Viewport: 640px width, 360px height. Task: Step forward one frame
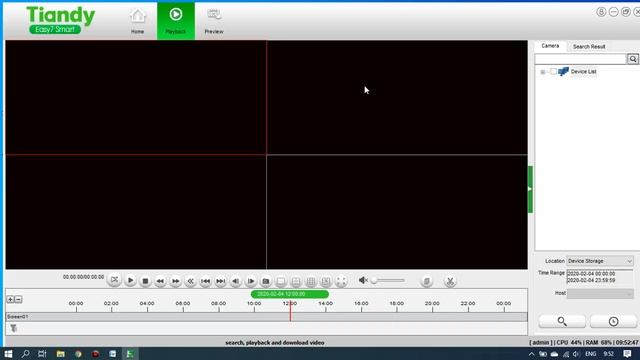click(251, 281)
